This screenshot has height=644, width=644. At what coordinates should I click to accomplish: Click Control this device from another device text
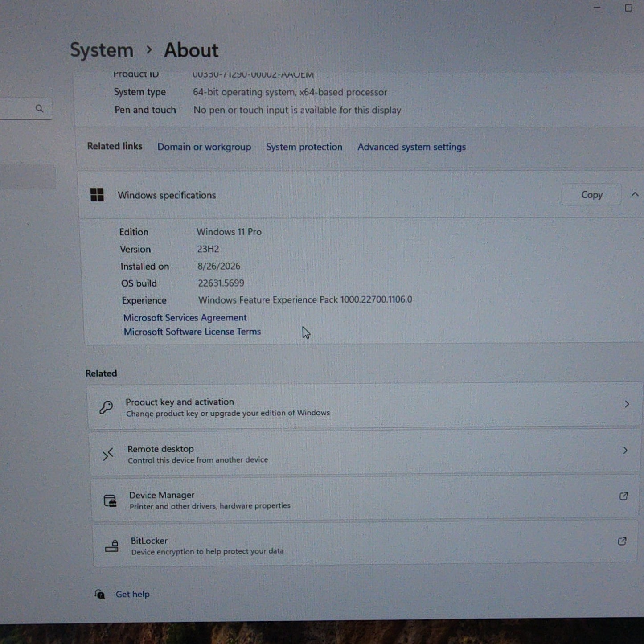[x=198, y=460]
